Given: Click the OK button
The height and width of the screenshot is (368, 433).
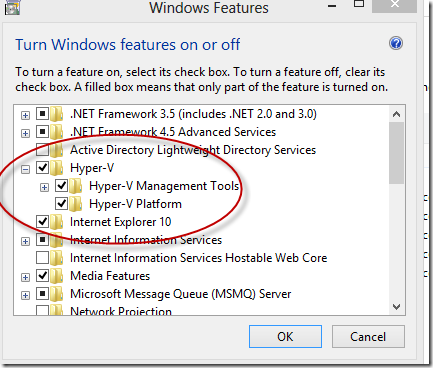Looking at the screenshot, I should click(x=285, y=337).
